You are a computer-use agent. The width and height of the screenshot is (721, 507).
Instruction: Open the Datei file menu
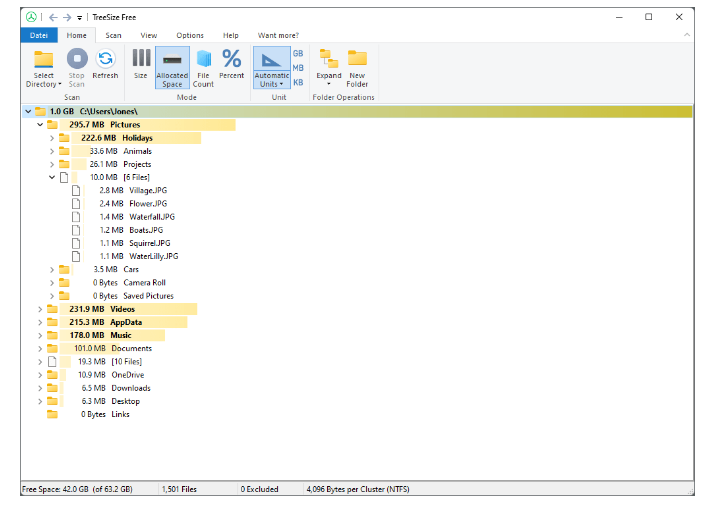(x=39, y=35)
